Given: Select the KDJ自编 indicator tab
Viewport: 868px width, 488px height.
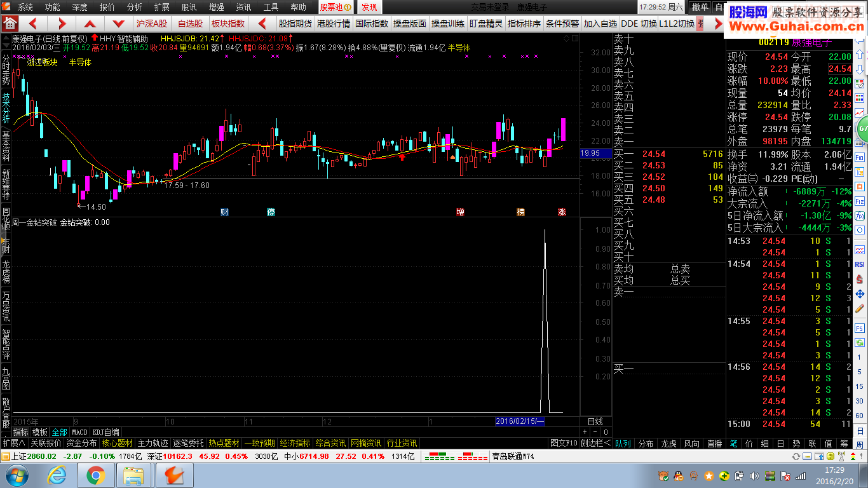Looking at the screenshot, I should (x=106, y=432).
